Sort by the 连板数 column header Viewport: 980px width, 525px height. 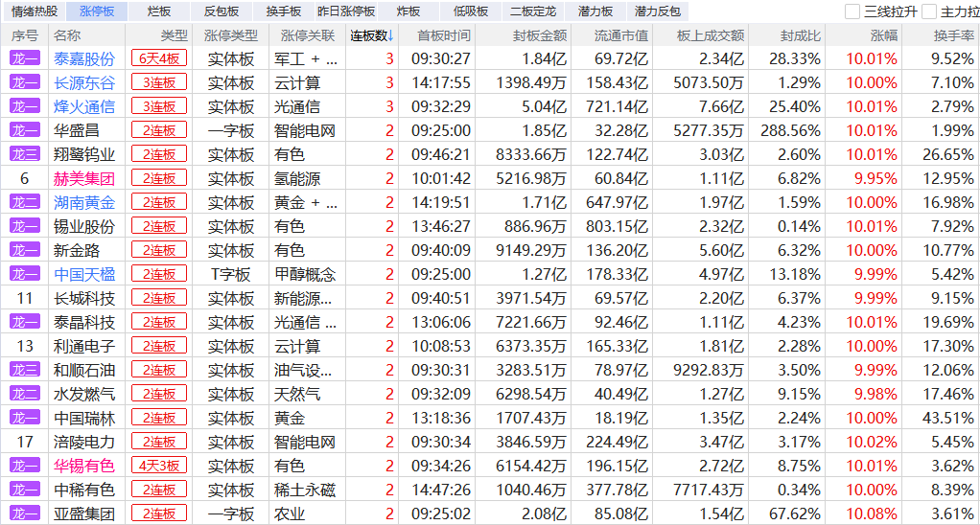tap(372, 35)
